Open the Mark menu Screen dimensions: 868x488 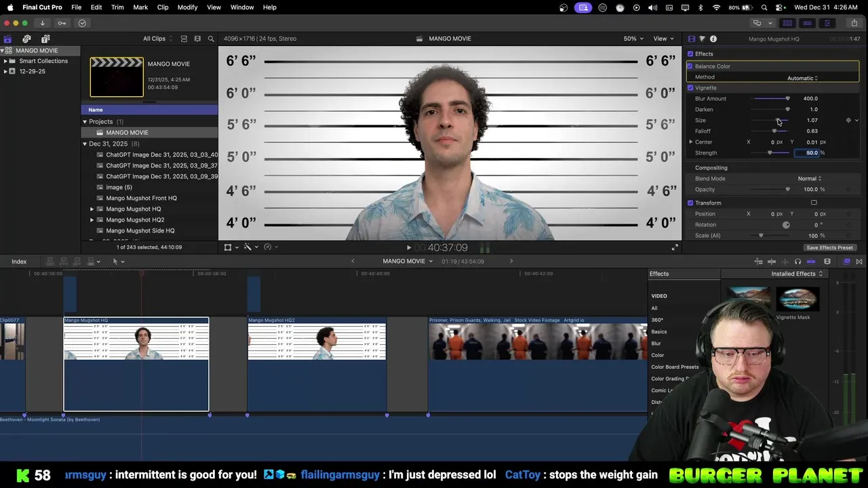140,7
